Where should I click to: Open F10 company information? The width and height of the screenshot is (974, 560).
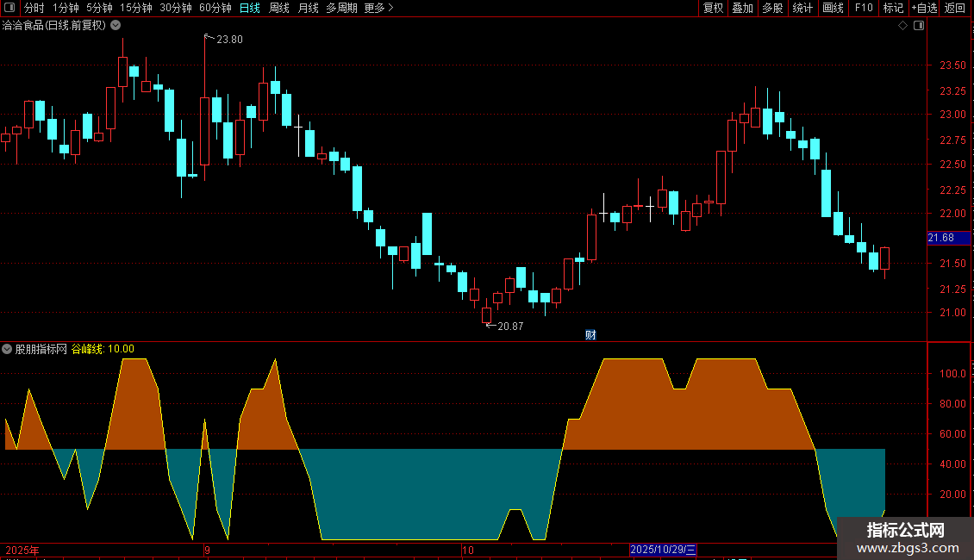click(x=864, y=8)
